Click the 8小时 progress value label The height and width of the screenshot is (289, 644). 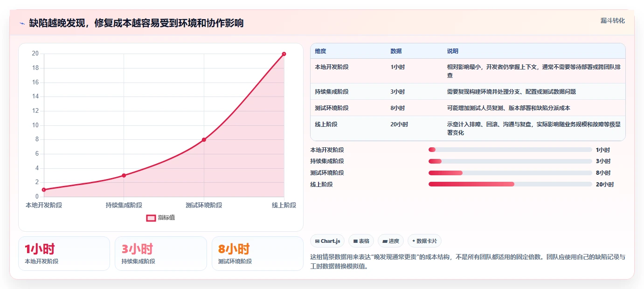point(603,173)
